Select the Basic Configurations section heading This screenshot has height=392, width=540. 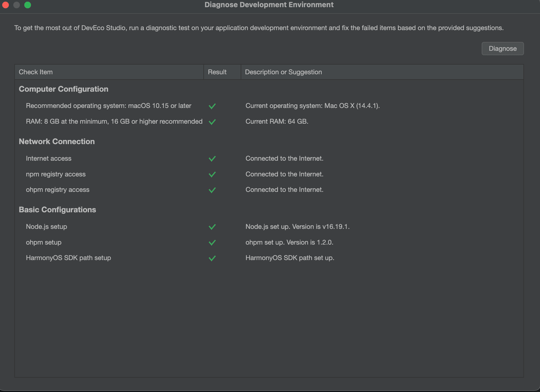57,210
